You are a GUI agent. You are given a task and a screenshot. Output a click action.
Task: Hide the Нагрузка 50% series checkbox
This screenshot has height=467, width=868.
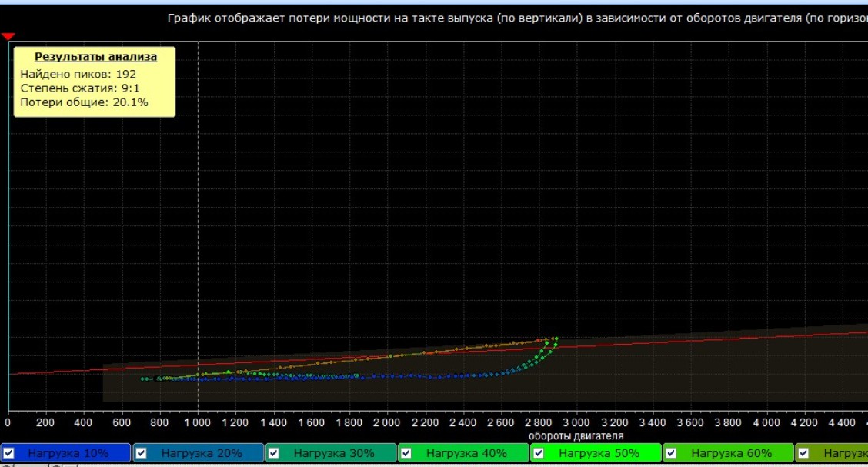point(539,453)
